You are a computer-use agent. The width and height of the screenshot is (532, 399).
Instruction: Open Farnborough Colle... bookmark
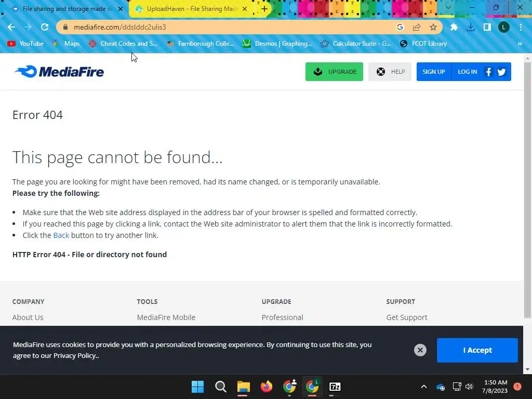pyautogui.click(x=201, y=44)
